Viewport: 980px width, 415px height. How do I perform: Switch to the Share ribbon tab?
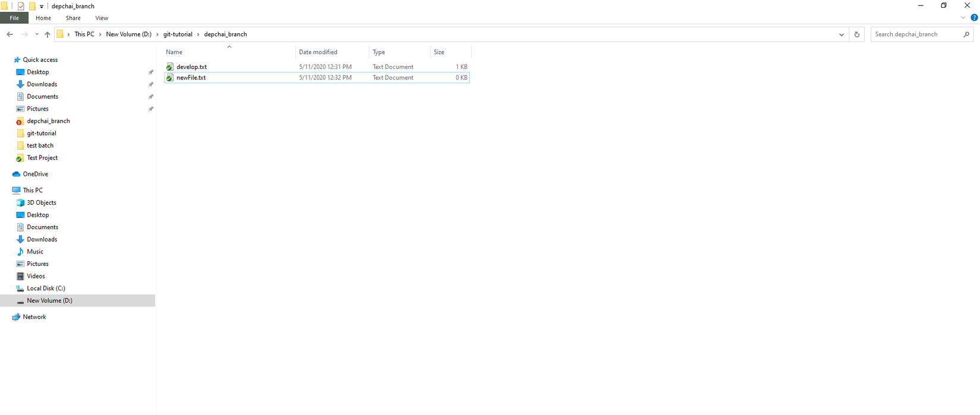pos(73,18)
